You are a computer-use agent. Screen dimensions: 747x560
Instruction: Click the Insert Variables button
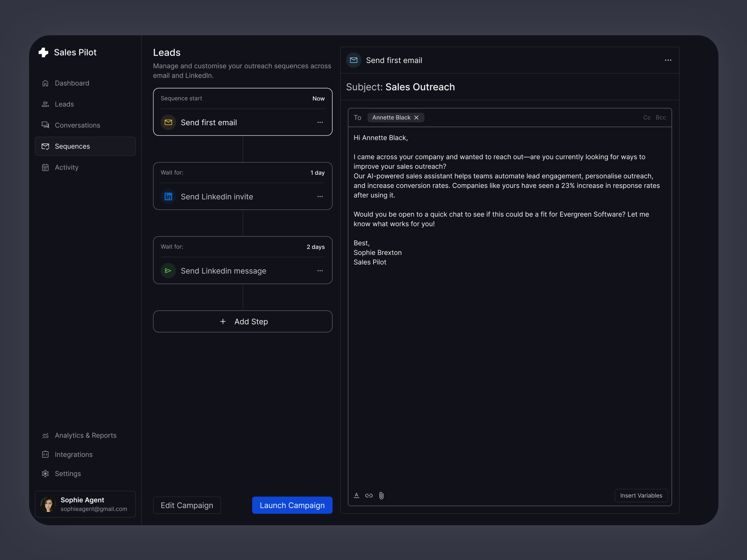coord(641,495)
